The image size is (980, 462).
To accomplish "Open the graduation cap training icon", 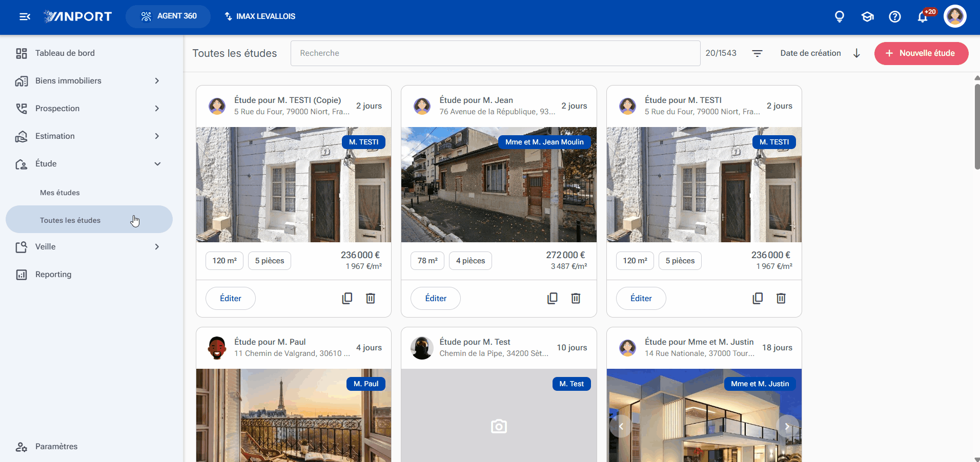I will [867, 16].
